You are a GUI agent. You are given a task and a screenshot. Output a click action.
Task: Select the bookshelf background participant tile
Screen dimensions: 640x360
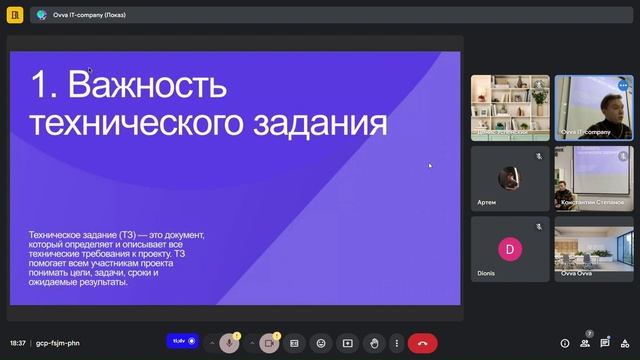[x=510, y=108]
